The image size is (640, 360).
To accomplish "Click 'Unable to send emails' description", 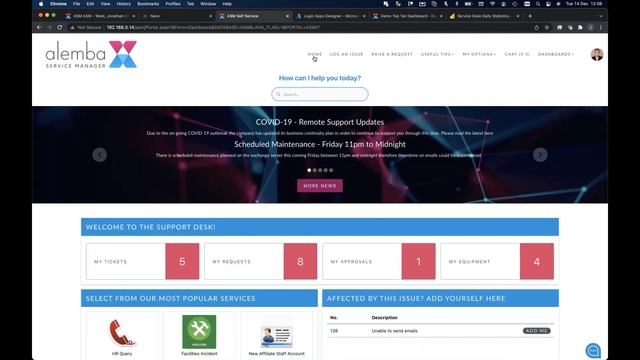I will coord(394,331).
